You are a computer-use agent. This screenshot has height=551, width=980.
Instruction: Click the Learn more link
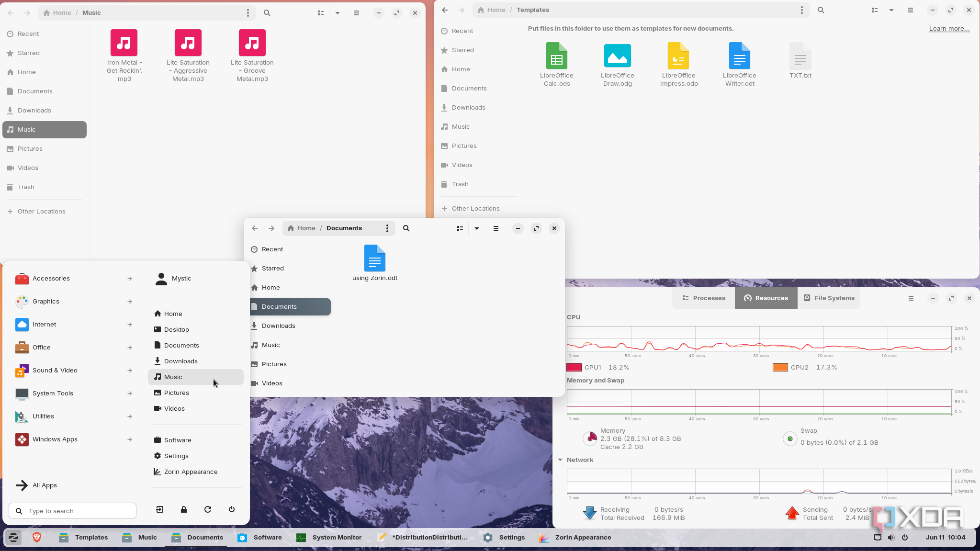pyautogui.click(x=949, y=29)
